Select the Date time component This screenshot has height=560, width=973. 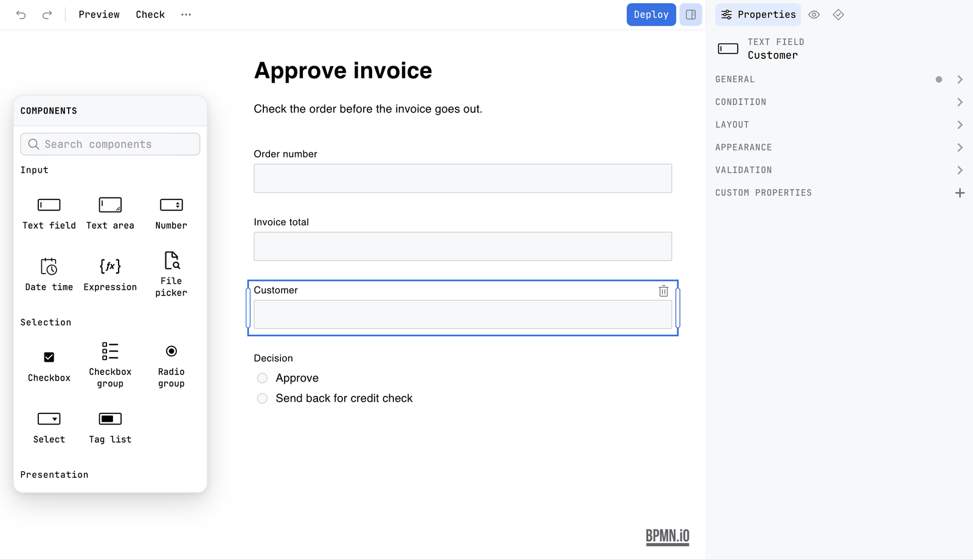click(49, 274)
